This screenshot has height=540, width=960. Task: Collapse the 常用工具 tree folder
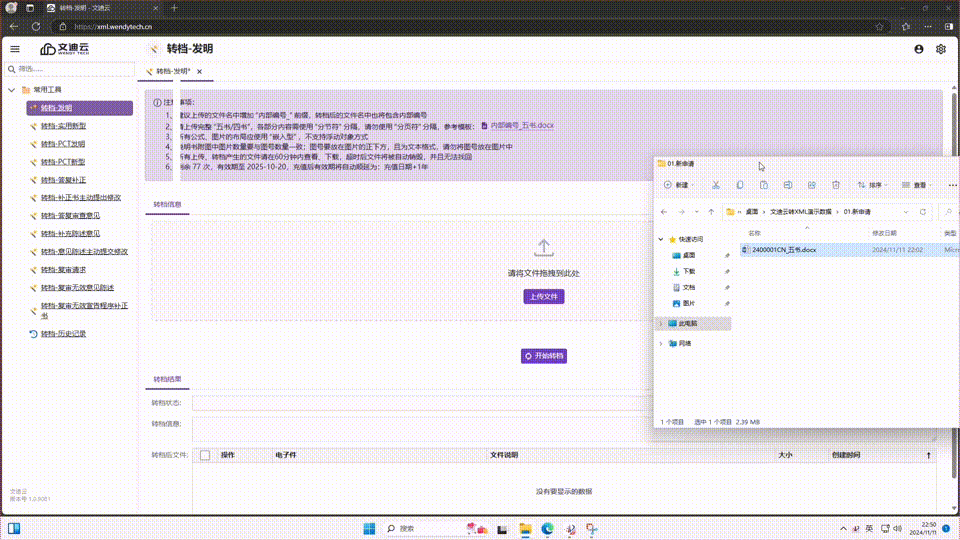pyautogui.click(x=12, y=90)
